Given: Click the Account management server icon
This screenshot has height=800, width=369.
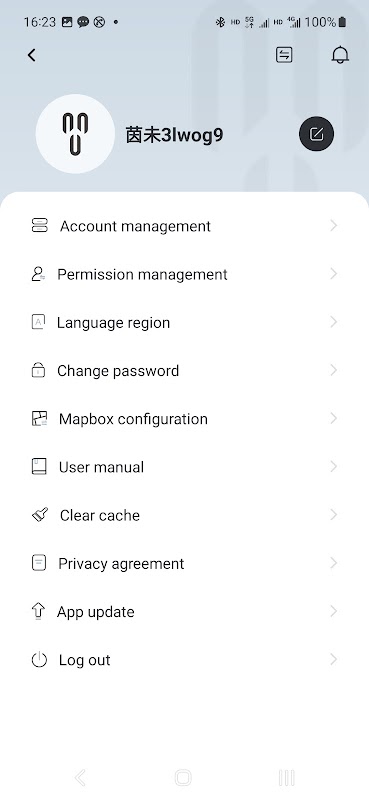Looking at the screenshot, I should (x=39, y=226).
